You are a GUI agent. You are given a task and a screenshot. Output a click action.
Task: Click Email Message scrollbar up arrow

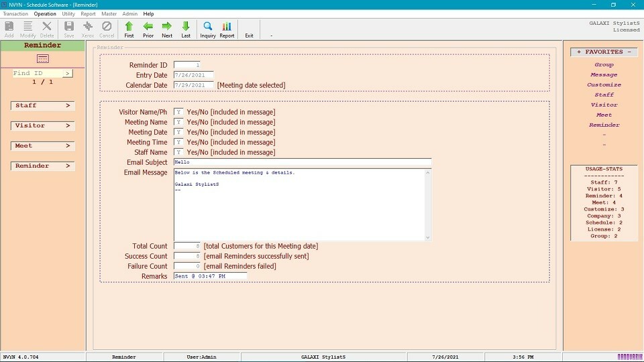428,172
